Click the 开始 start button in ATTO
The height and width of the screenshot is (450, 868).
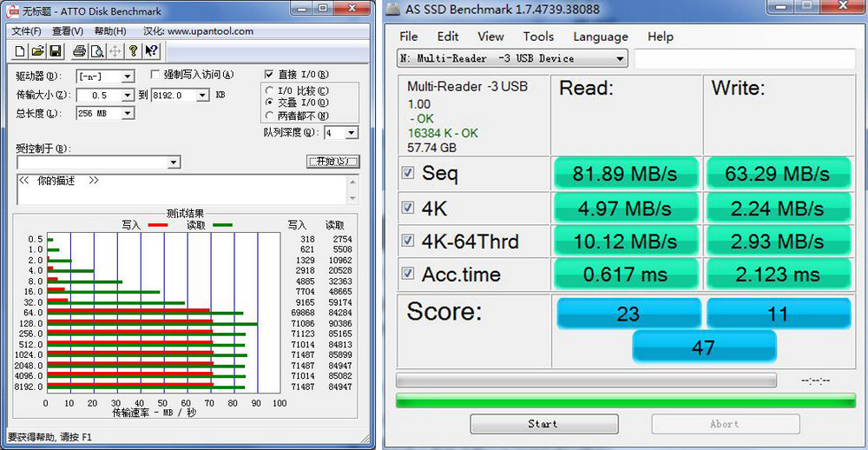coord(332,162)
